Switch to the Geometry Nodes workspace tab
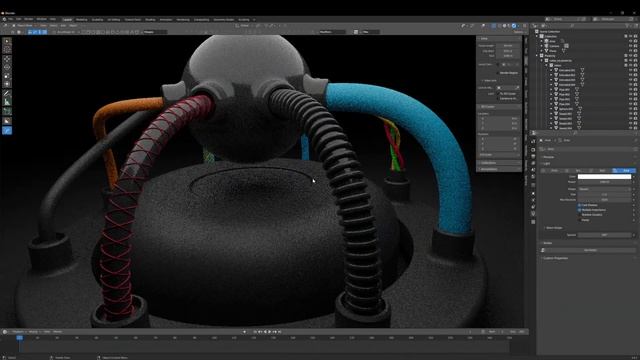The width and height of the screenshot is (640, 360). [224, 20]
